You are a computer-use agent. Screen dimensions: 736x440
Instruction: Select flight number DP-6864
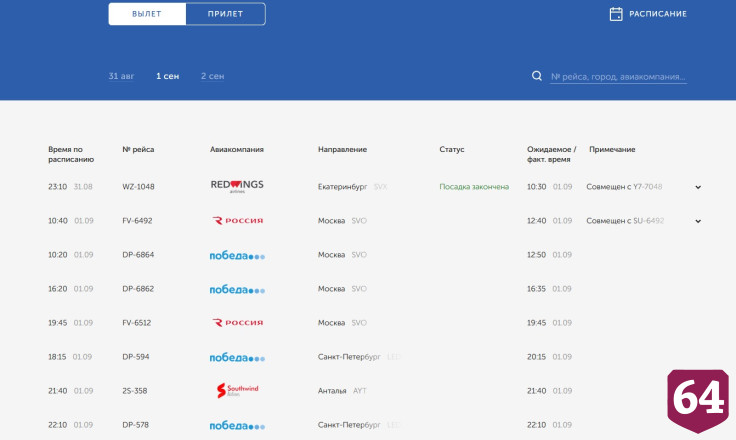click(138, 255)
